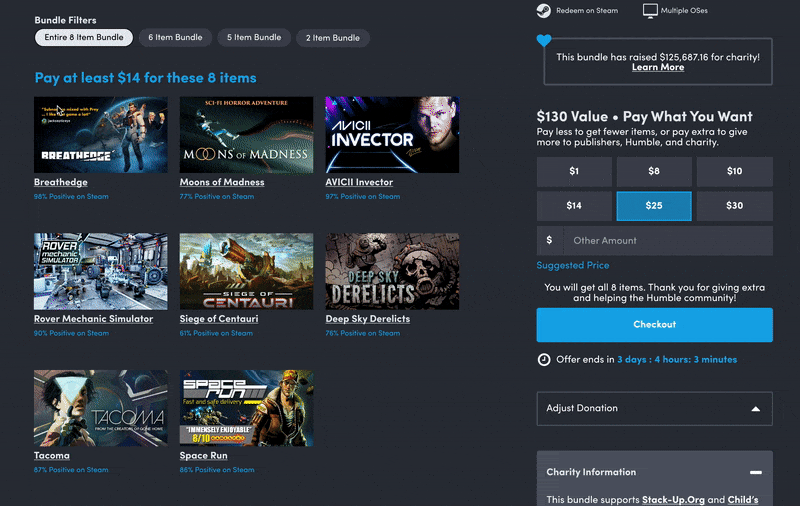
Task: Click '86% Positive on Steam' under Space Run
Action: click(x=217, y=470)
